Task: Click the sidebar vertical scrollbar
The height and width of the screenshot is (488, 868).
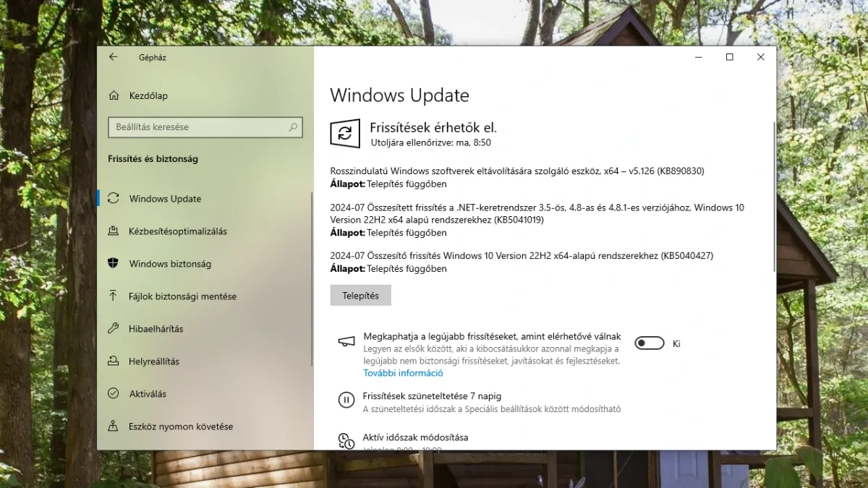Action: [312, 278]
